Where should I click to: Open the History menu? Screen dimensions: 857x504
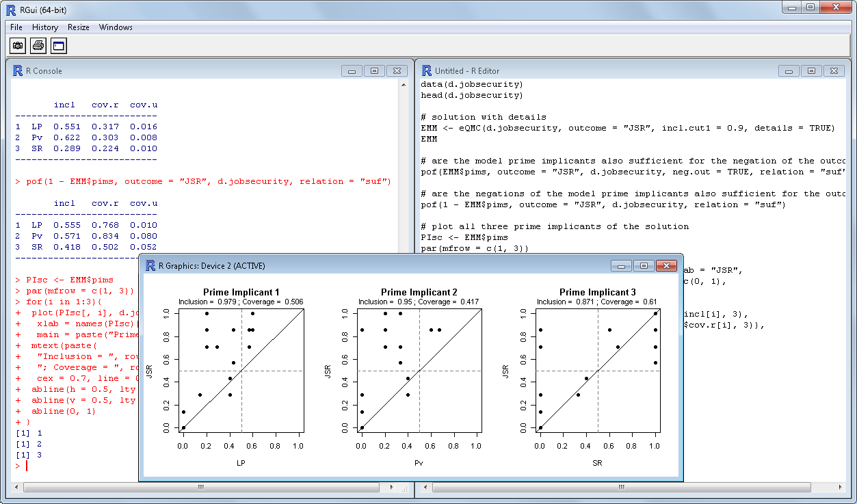(x=45, y=27)
